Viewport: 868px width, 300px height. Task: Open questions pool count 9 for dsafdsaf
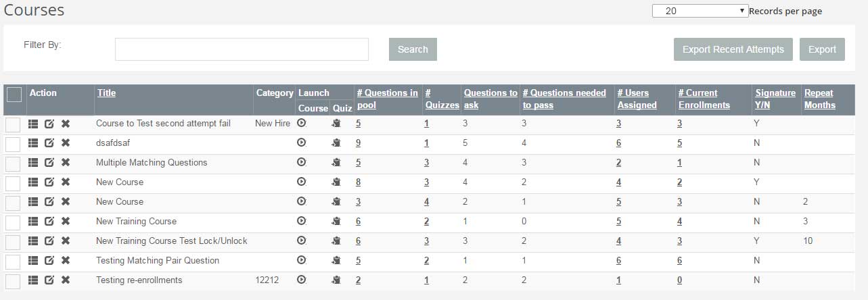(x=359, y=143)
